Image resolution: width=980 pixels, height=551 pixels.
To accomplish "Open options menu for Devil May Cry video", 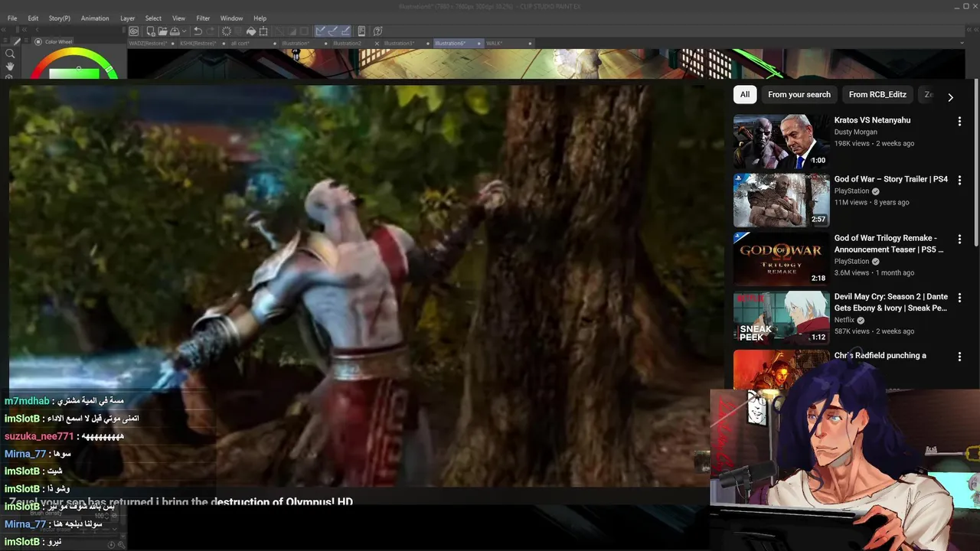I will click(959, 297).
